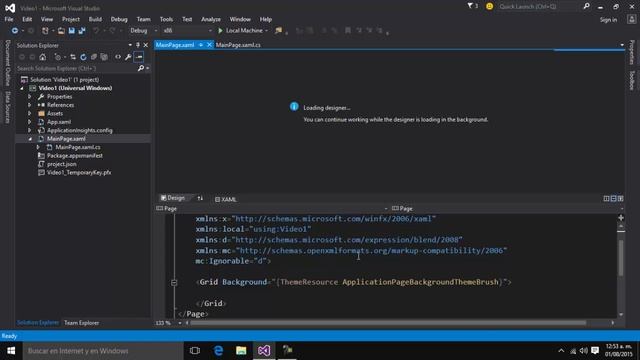Expand the App.xaml node
Viewport: 640px width, 360px height.
pos(29,122)
